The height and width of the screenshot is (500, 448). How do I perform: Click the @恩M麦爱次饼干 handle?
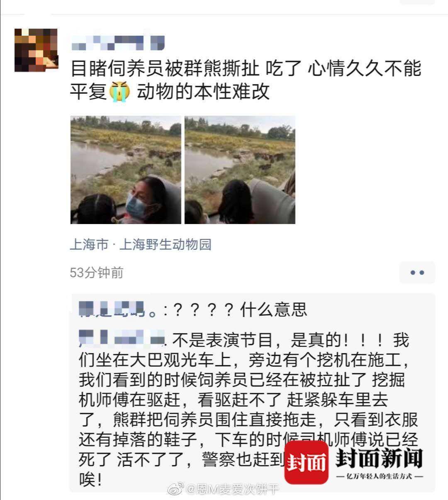(x=233, y=490)
